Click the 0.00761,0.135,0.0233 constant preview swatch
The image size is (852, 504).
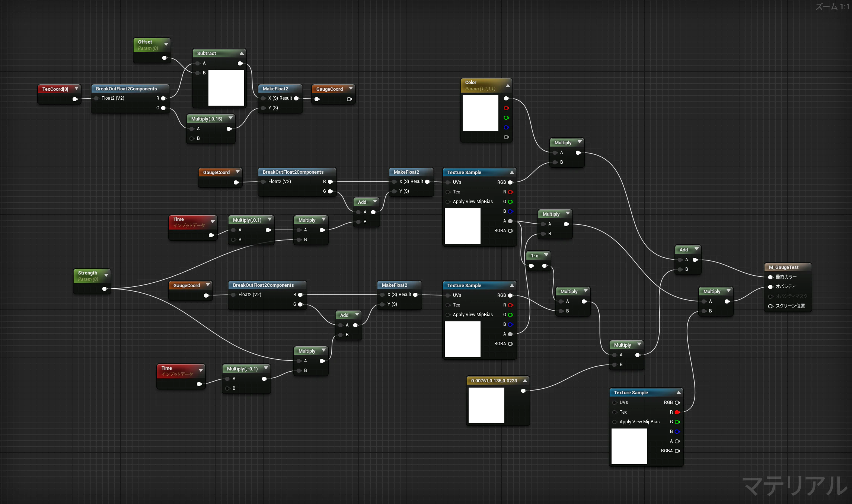(486, 405)
